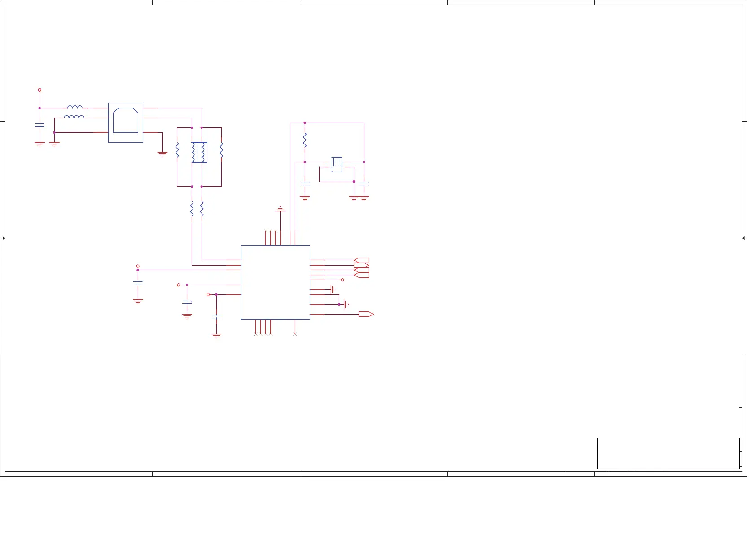Click the large square IC body
Image resolution: width=756 pixels, height=534 pixels.
275,282
